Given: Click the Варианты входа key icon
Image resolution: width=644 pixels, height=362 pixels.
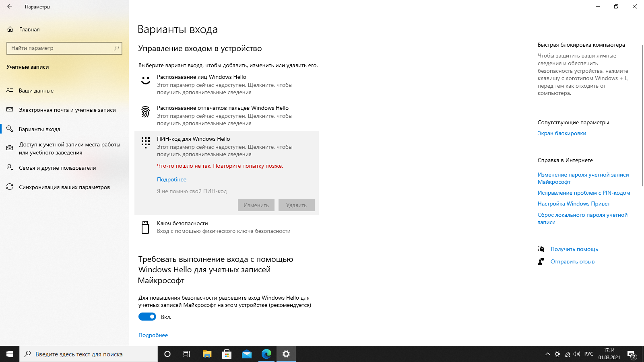Looking at the screenshot, I should [x=10, y=129].
